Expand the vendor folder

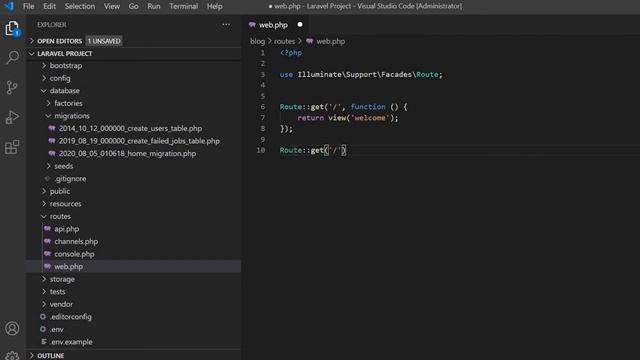tap(44, 304)
